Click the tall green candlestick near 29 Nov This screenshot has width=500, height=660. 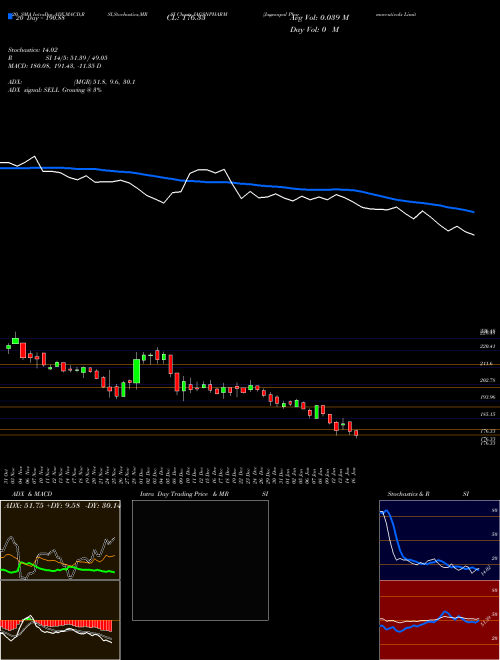136,371
